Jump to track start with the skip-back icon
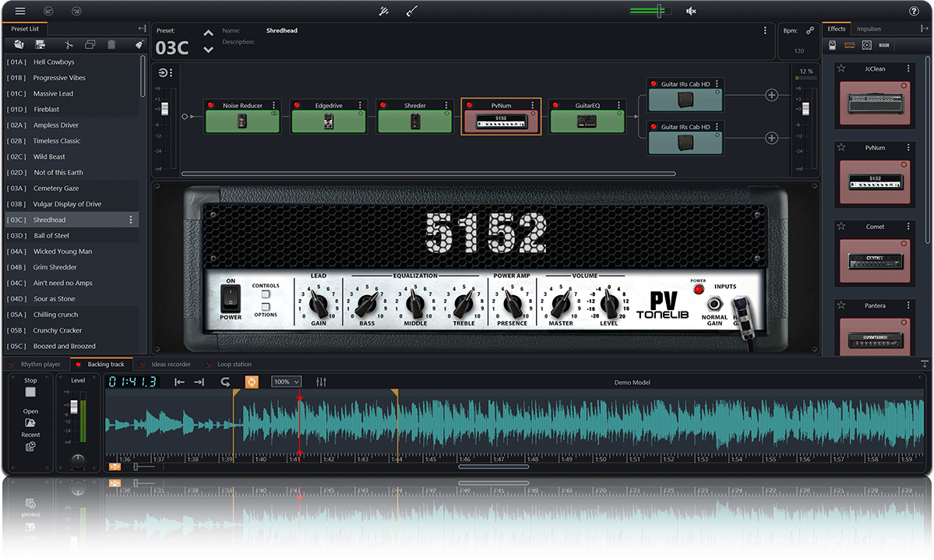The height and width of the screenshot is (560, 934). click(179, 382)
